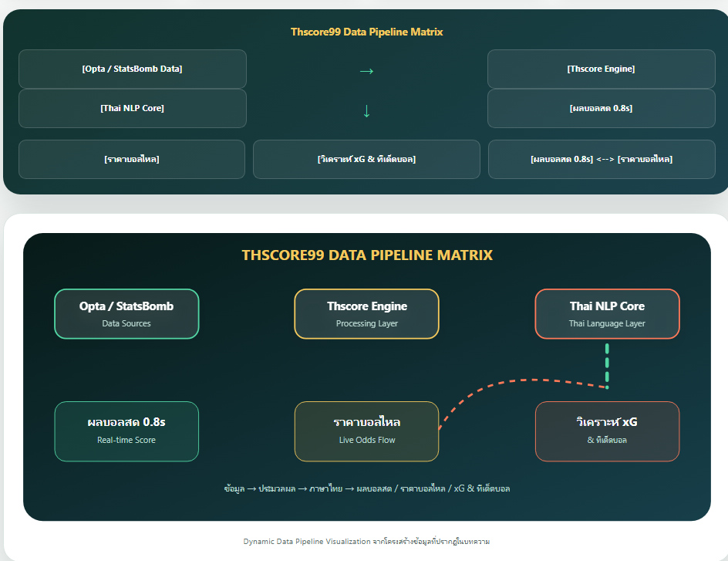Screen dimensions: 728x561
Task: Select the ผลบอลสด 0.8s Real-time Score node
Action: point(126,431)
